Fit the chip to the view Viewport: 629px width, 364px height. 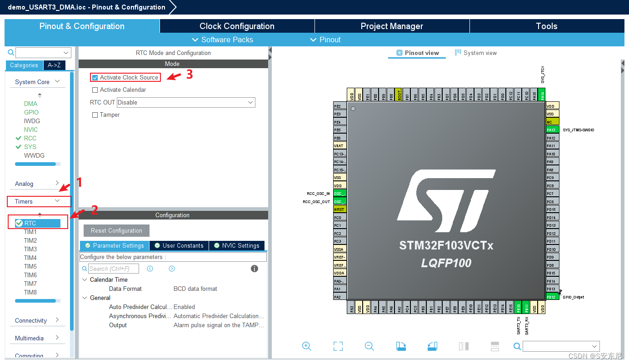click(x=338, y=346)
